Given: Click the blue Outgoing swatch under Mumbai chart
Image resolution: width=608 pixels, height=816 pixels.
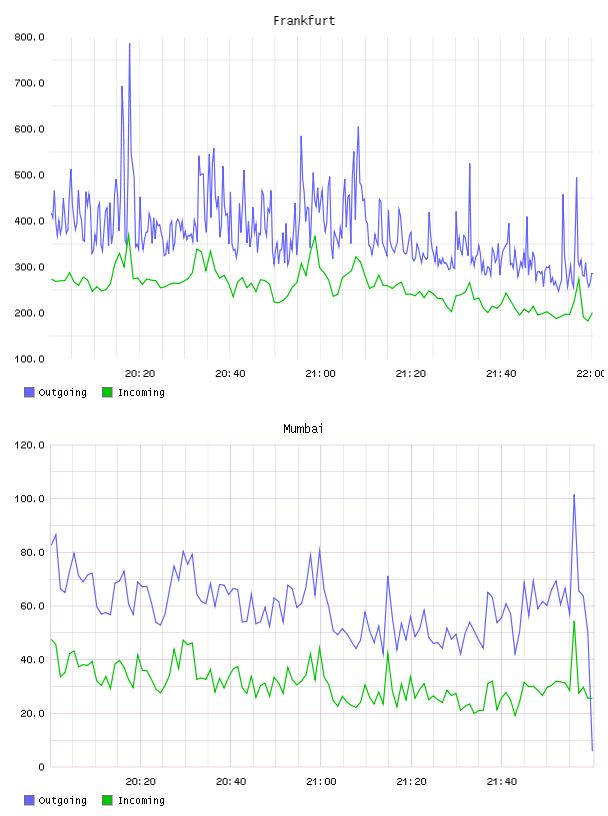Looking at the screenshot, I should [x=29, y=800].
